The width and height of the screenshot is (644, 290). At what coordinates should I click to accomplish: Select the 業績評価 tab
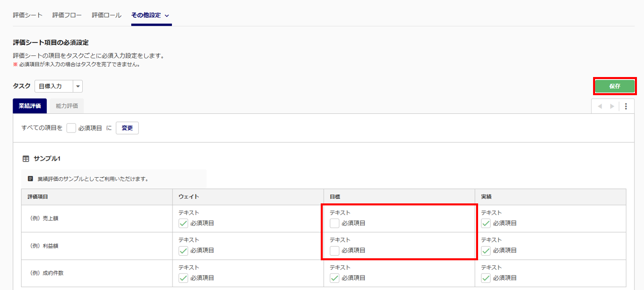tap(30, 106)
